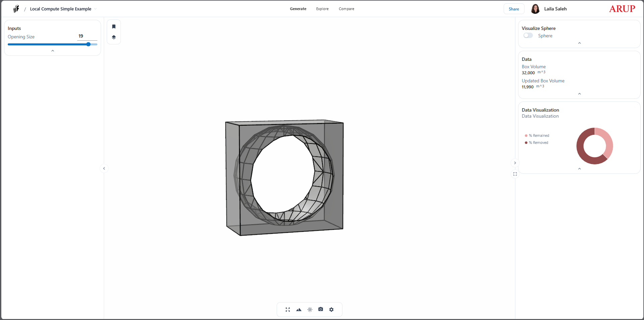The width and height of the screenshot is (644, 320).
Task: Click the Opening Size slider handle
Action: coord(88,44)
